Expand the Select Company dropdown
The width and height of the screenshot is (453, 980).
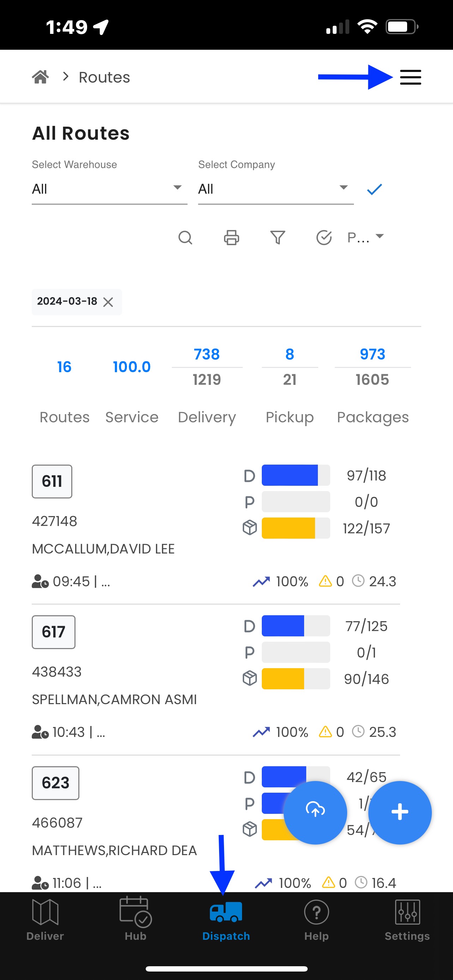(276, 189)
